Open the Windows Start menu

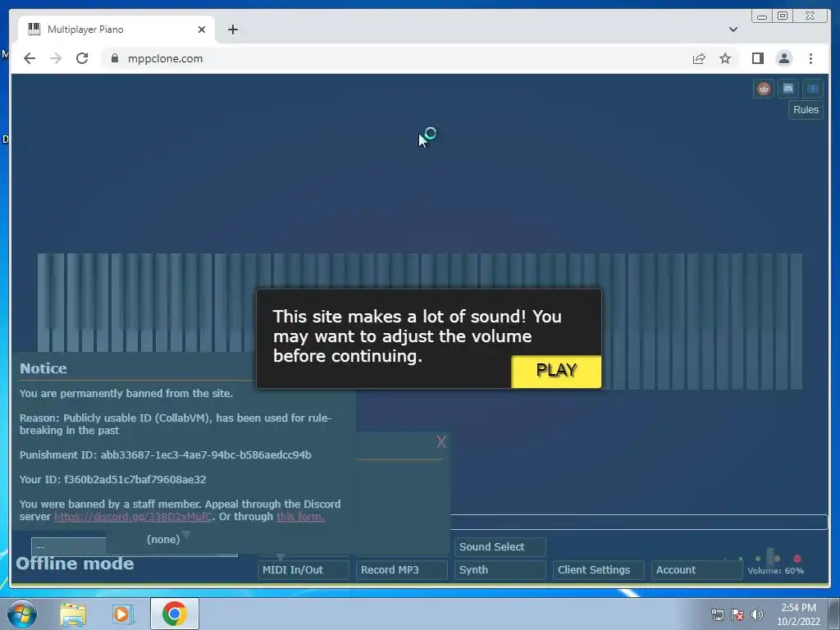(21, 614)
